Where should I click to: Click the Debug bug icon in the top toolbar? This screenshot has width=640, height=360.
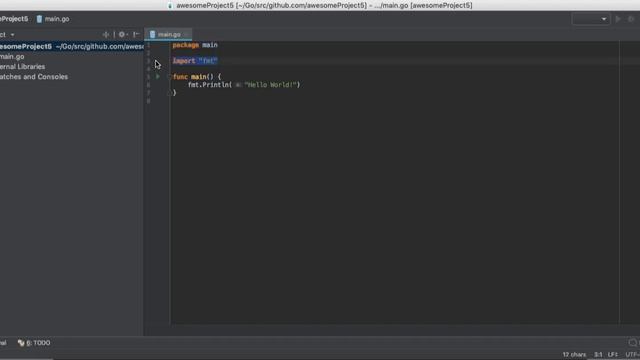point(631,19)
